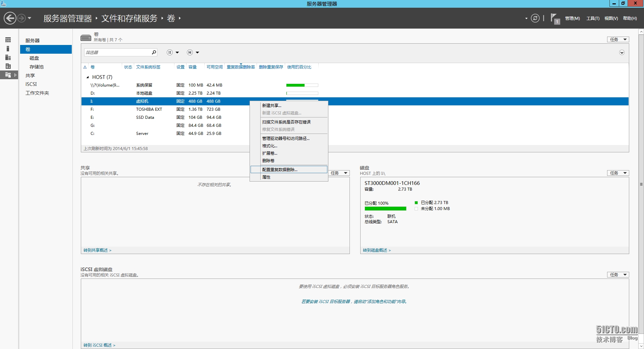This screenshot has height=349, width=644.
Task: Expand the volumes filter panel chevron
Action: pyautogui.click(x=622, y=53)
